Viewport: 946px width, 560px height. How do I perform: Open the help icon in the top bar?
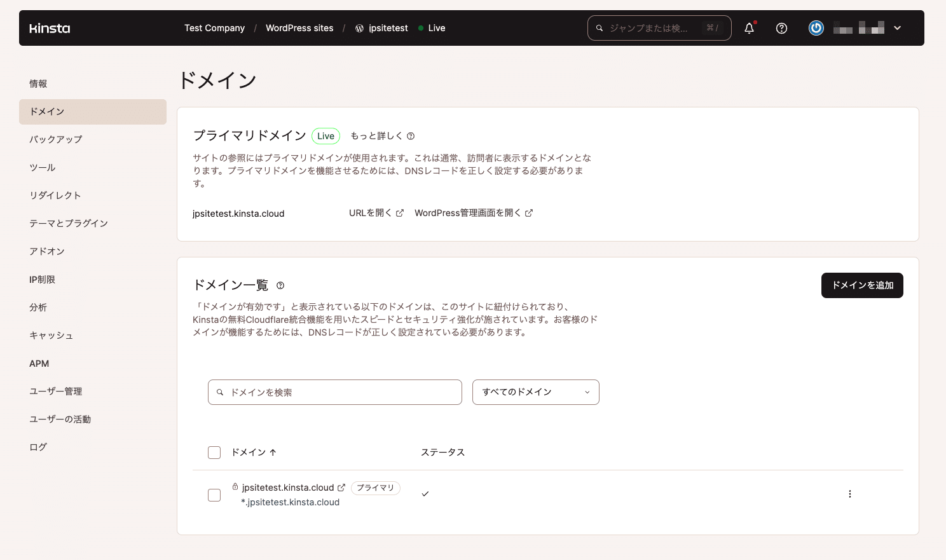point(781,28)
